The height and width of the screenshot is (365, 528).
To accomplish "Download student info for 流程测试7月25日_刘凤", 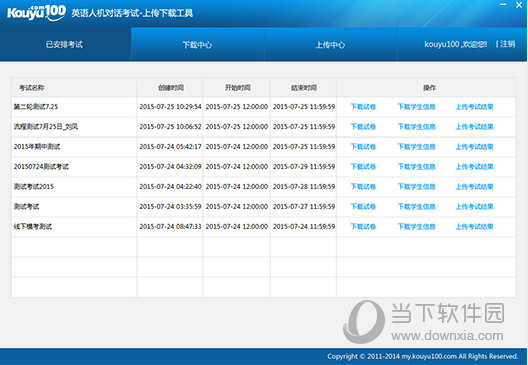I will click(417, 127).
